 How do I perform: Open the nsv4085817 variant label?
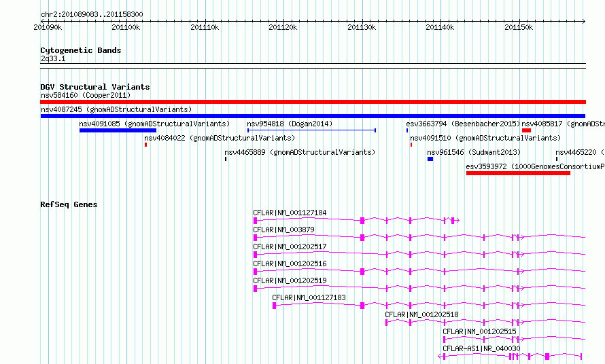pos(563,124)
